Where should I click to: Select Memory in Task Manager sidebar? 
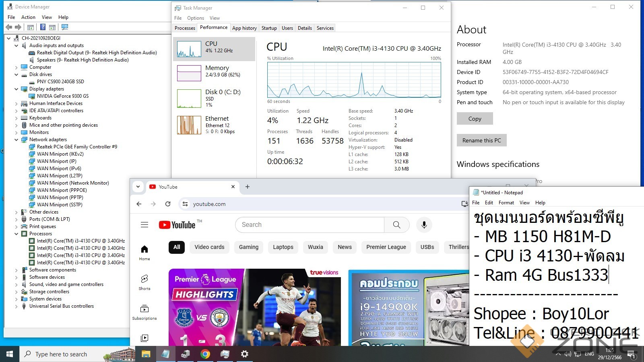[x=214, y=72]
